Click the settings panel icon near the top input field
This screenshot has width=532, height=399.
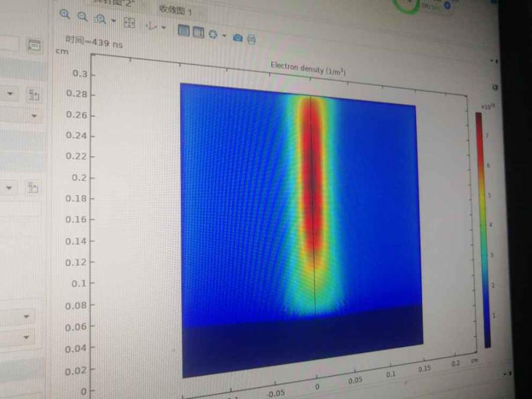tap(34, 46)
